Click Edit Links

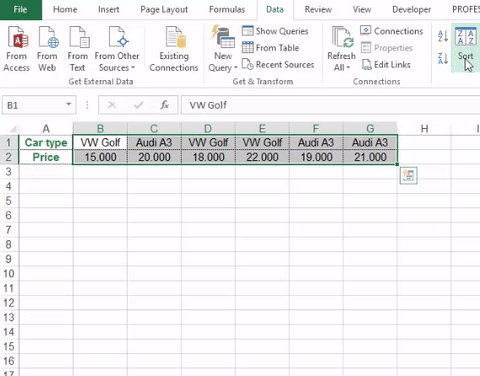(386, 64)
